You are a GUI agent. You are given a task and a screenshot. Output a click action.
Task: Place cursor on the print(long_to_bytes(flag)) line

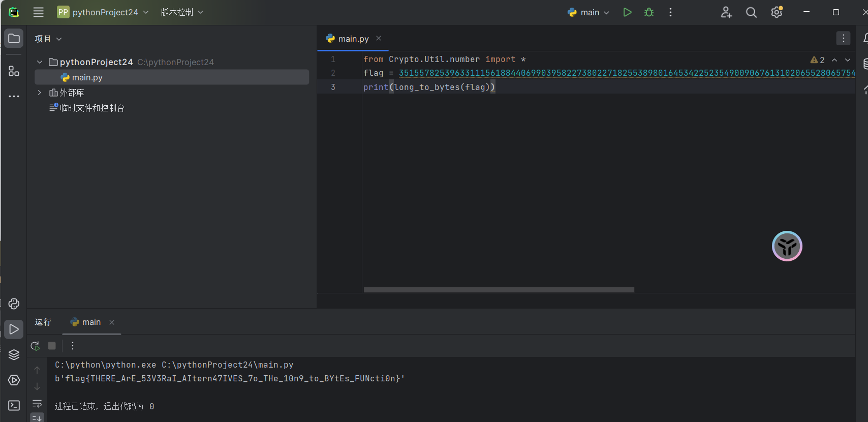[x=429, y=87]
